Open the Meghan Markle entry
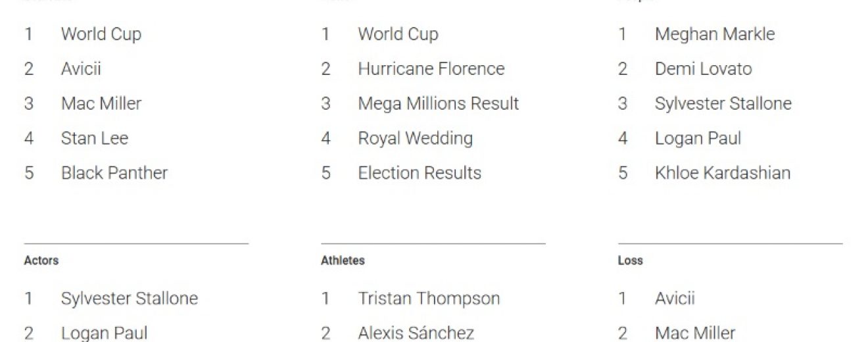 [715, 34]
